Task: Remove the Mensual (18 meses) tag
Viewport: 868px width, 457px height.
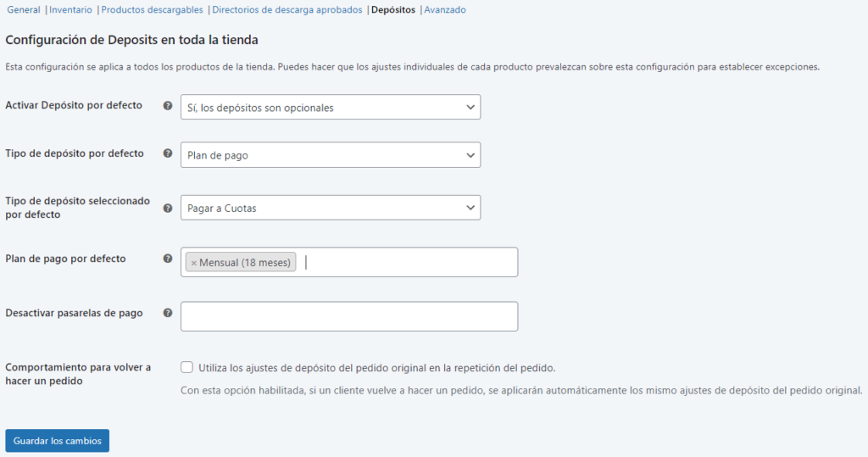Action: (194, 263)
